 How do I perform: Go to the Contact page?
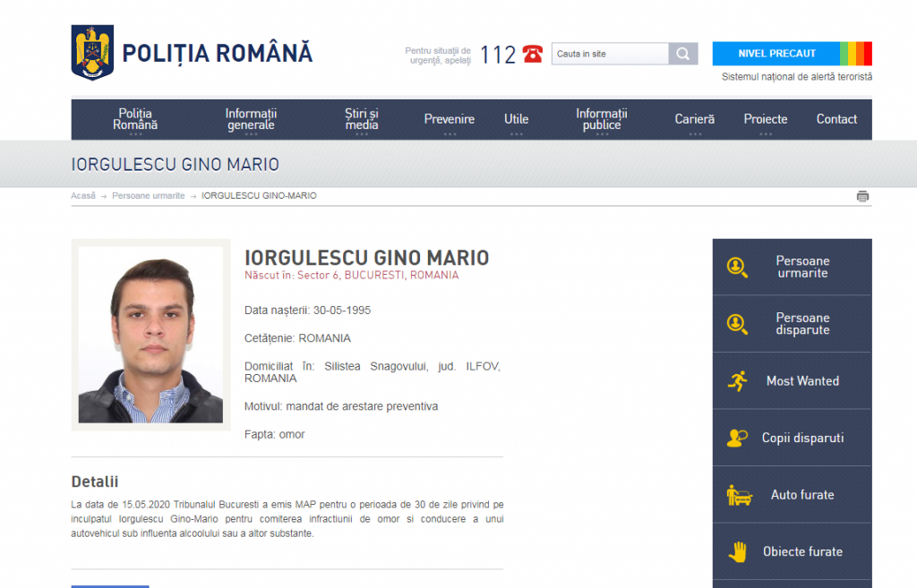click(x=837, y=119)
